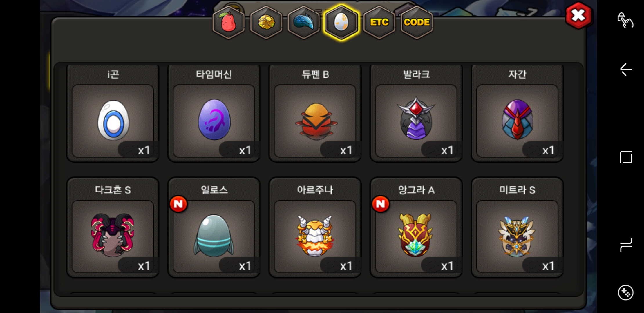The height and width of the screenshot is (313, 644).
Task: Tap the Android back arrow
Action: (x=626, y=70)
